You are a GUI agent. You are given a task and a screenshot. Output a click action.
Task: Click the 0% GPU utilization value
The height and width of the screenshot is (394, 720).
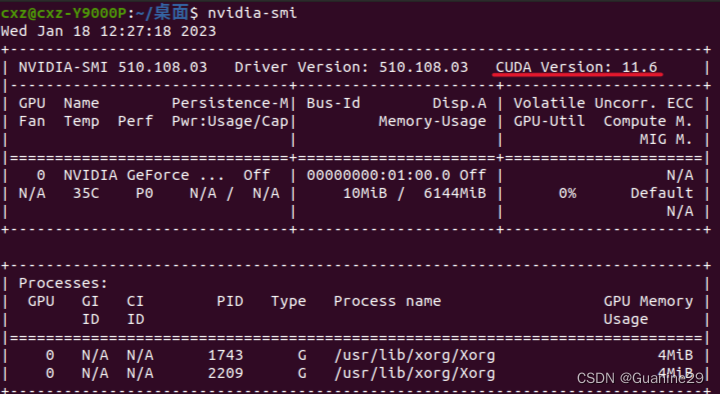[567, 193]
